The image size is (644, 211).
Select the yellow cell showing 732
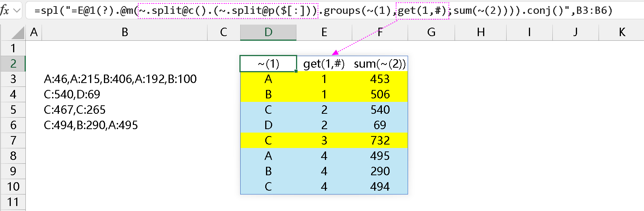(x=380, y=140)
